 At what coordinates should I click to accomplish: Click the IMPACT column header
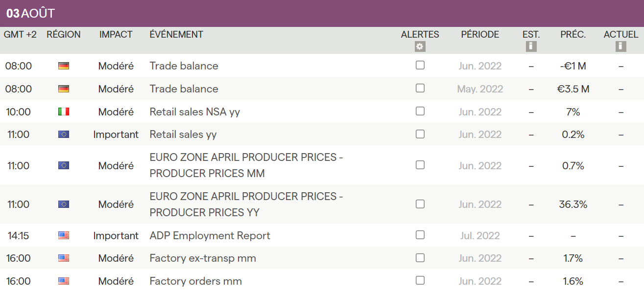coord(116,35)
